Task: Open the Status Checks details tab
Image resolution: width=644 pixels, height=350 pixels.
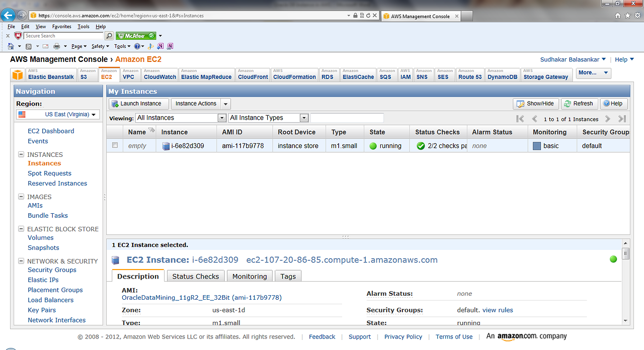Action: 196,276
